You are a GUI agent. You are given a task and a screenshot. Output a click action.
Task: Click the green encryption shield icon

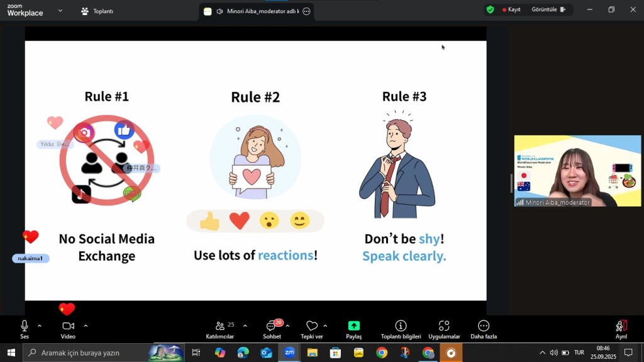coord(490,9)
